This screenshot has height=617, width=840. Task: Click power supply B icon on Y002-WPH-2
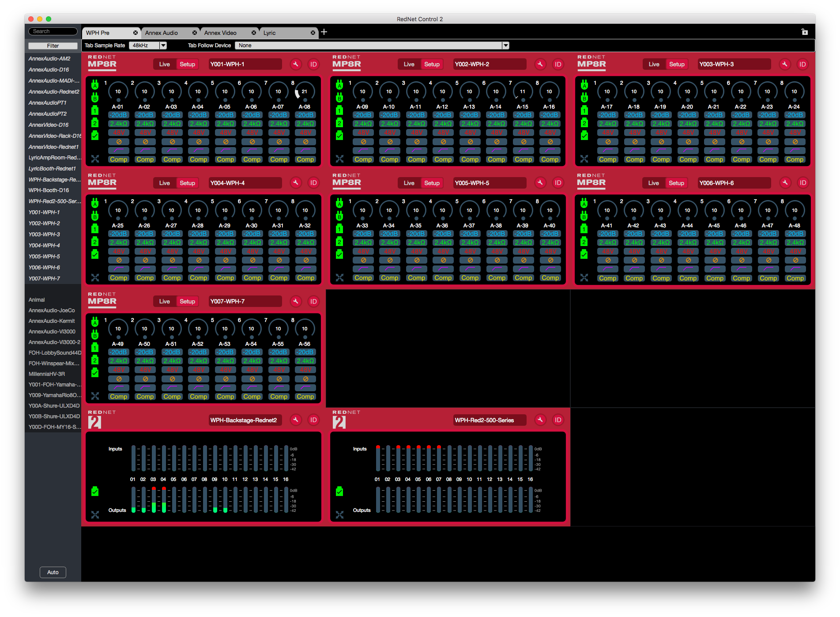click(339, 97)
